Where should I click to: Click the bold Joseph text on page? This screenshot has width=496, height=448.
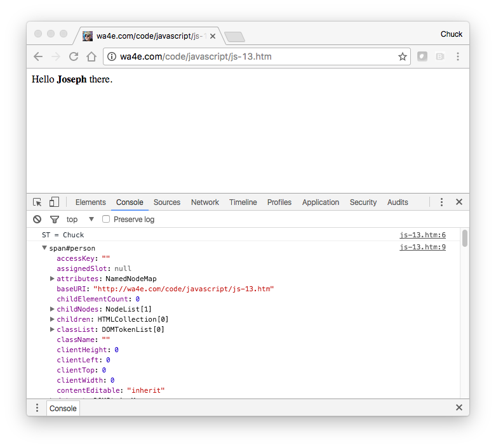coord(72,79)
